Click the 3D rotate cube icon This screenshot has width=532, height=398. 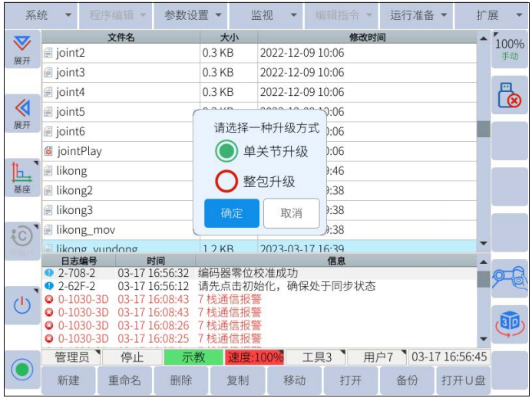(510, 323)
